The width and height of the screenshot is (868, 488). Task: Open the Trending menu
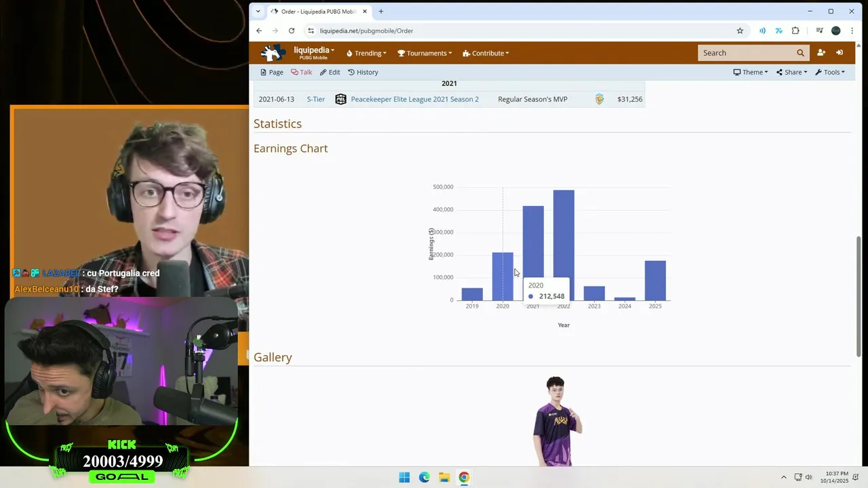click(366, 53)
